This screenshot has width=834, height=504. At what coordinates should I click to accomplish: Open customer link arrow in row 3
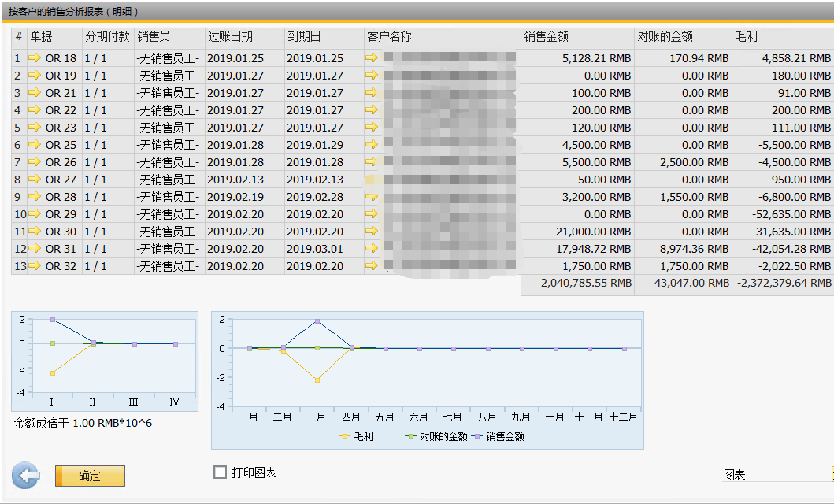pyautogui.click(x=372, y=92)
